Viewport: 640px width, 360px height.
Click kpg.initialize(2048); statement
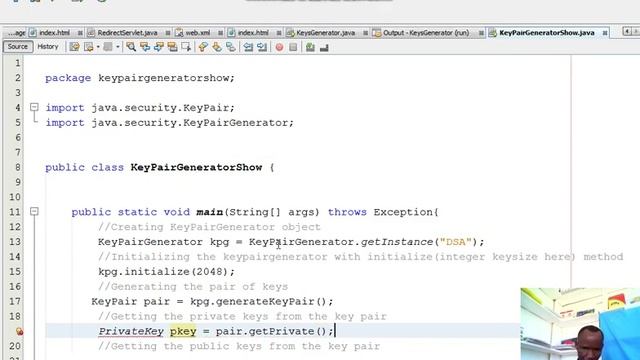[x=167, y=271]
